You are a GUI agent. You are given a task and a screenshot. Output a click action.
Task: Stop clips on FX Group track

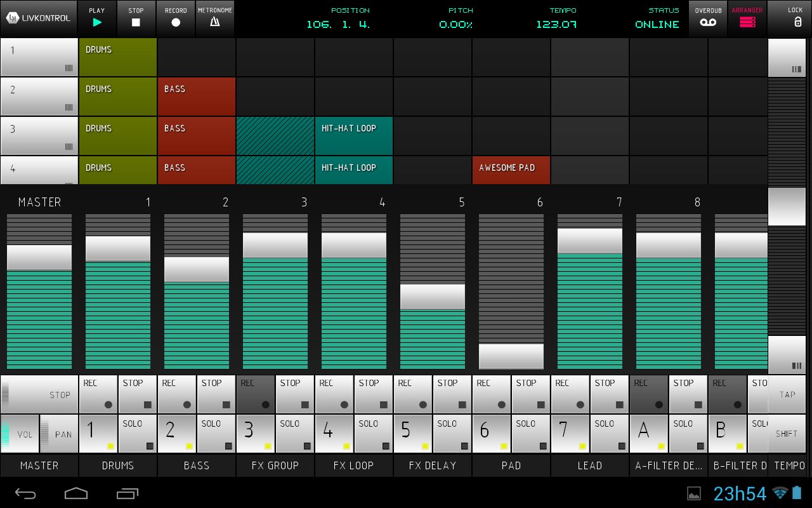click(295, 394)
